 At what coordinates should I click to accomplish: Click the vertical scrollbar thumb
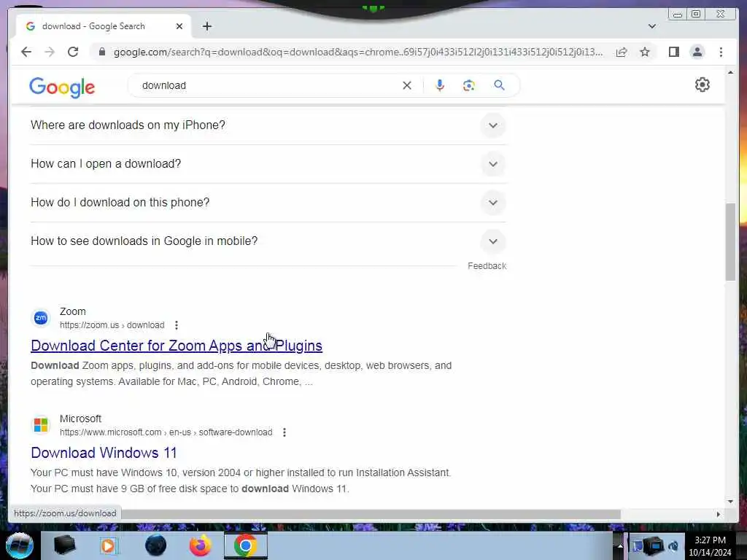click(x=730, y=242)
